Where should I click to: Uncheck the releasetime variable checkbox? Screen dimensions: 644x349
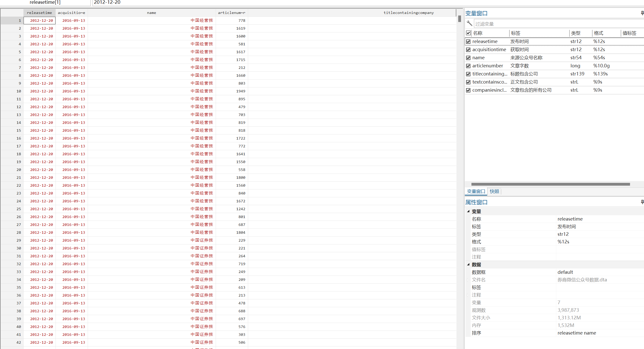(x=468, y=42)
